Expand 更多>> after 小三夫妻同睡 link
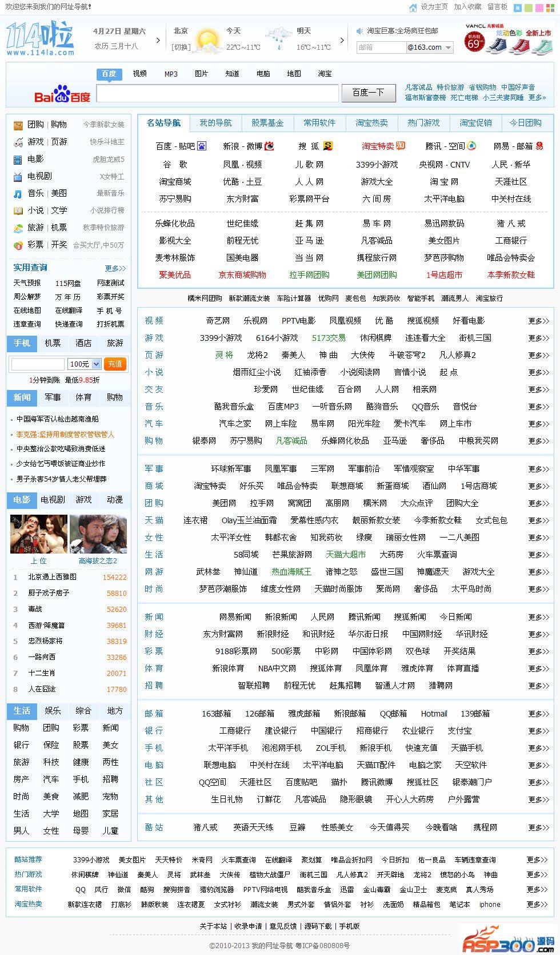This screenshot has width=560, height=955. click(x=537, y=98)
